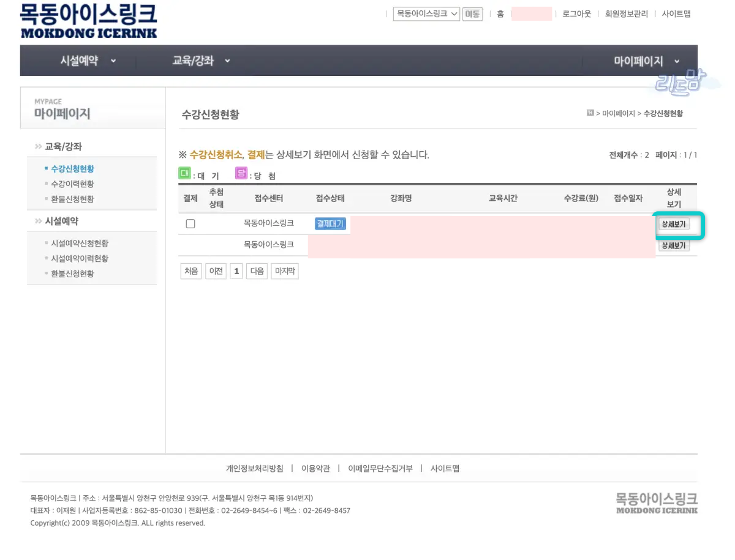Open the 목동아이스링크 site selector dropdown

426,13
